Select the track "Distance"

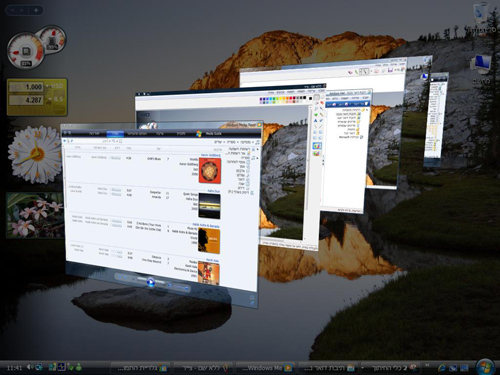tap(156, 257)
